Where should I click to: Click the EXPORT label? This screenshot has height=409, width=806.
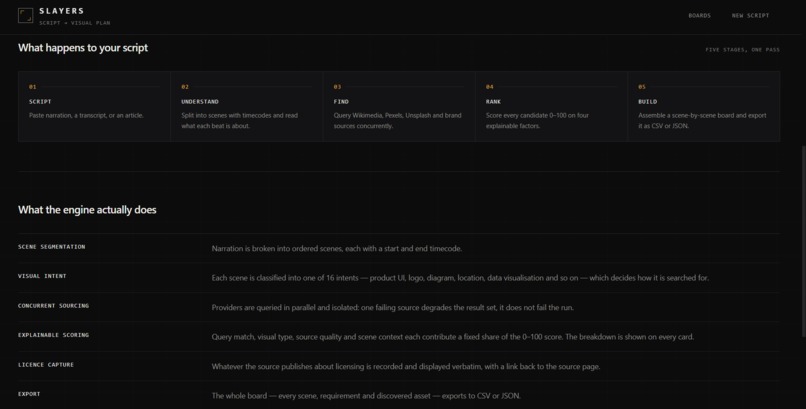click(x=29, y=394)
